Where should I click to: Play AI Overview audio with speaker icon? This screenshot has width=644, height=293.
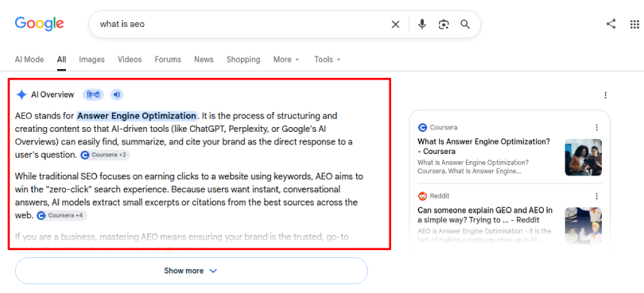[117, 94]
